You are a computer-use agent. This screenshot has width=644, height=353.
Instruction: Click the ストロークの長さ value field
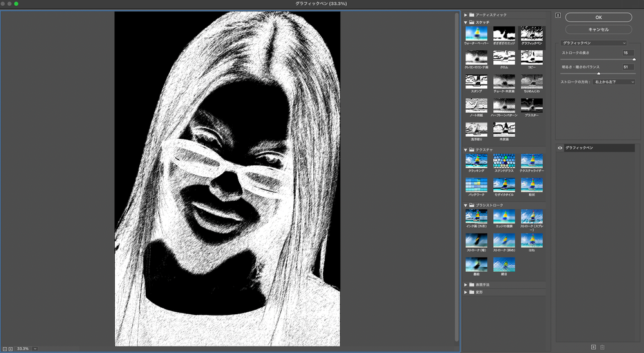pos(629,53)
